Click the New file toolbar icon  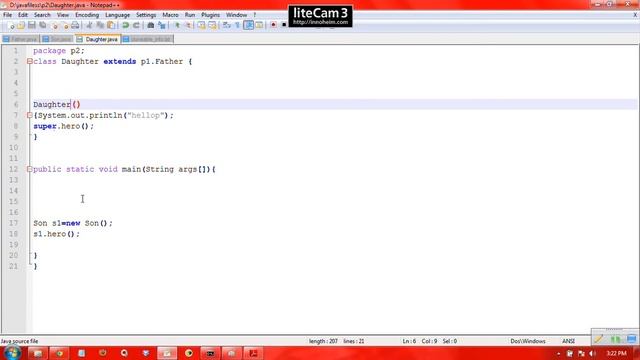point(11,25)
